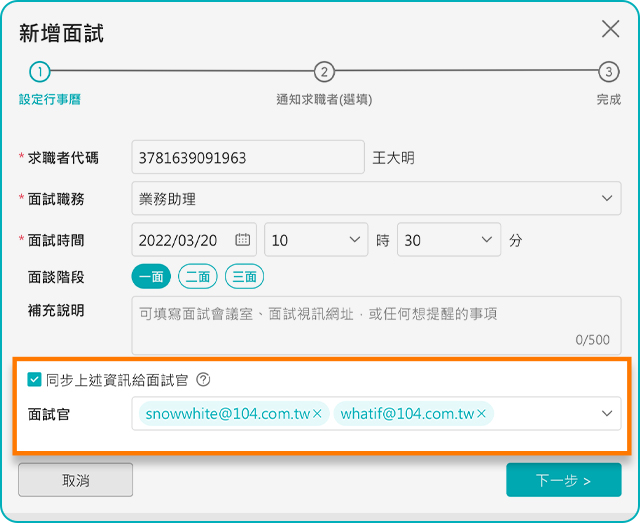Click the whatif@104.com.tw tag text
The image size is (640, 523).
pos(407,414)
